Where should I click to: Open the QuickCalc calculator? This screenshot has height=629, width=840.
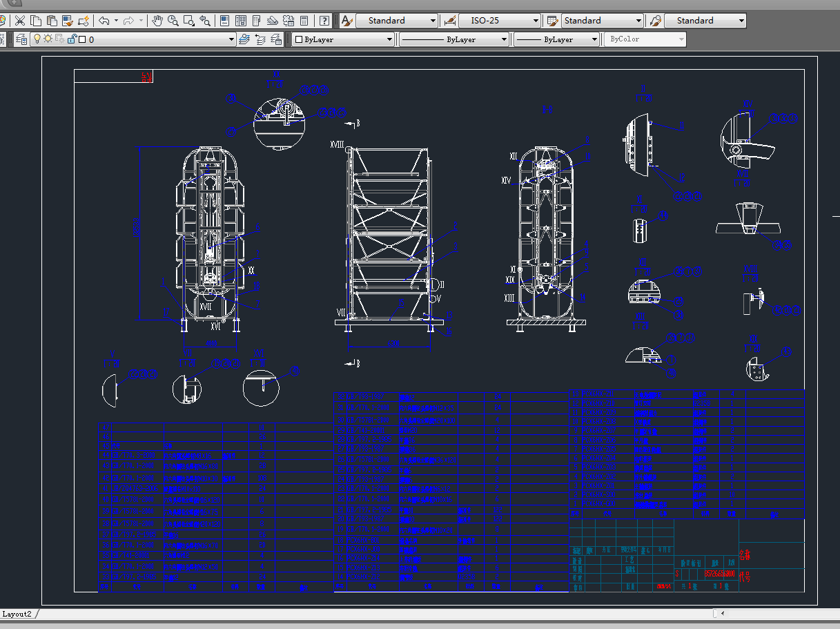coord(304,21)
